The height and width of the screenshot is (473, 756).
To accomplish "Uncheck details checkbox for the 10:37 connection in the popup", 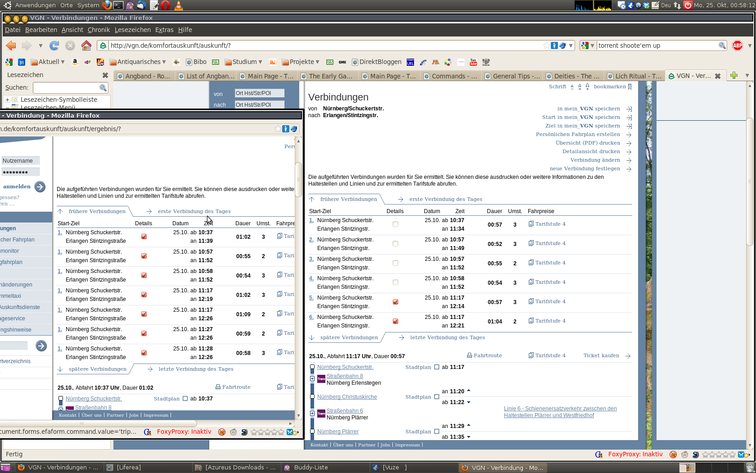I will click(144, 237).
